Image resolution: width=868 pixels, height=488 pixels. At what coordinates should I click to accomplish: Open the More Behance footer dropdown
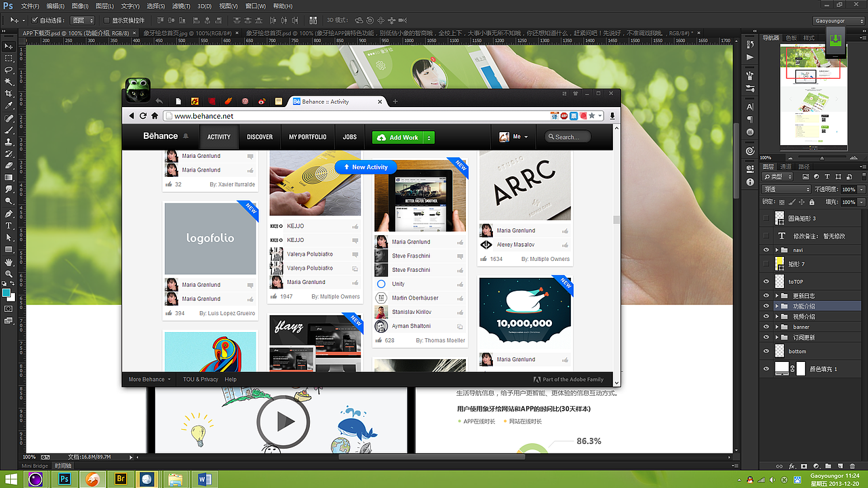click(150, 380)
